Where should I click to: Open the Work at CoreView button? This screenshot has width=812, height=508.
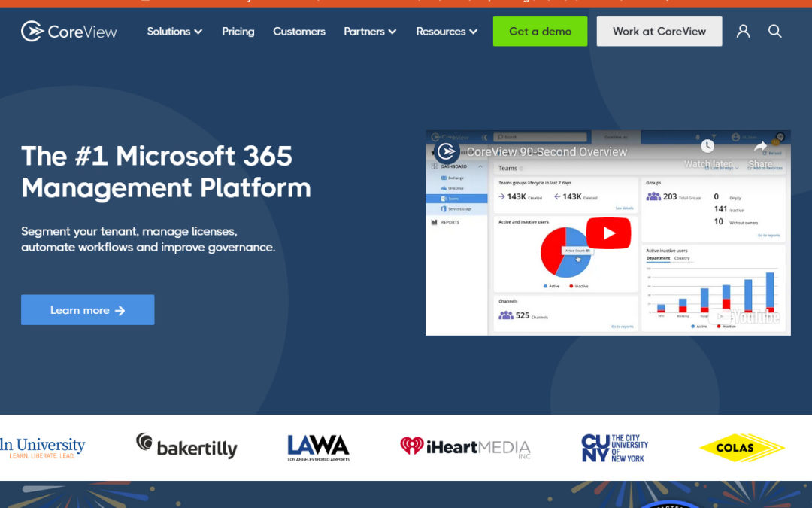click(x=659, y=31)
